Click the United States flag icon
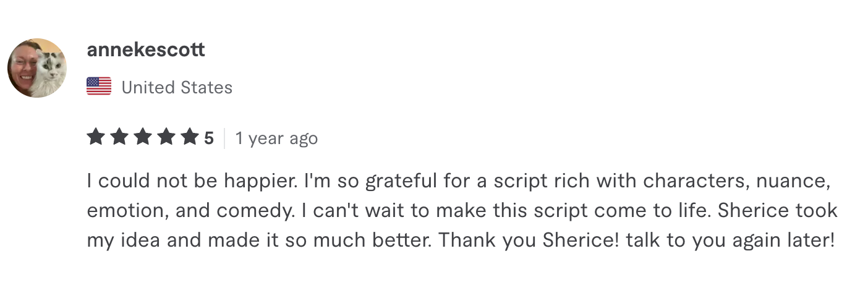 99,87
